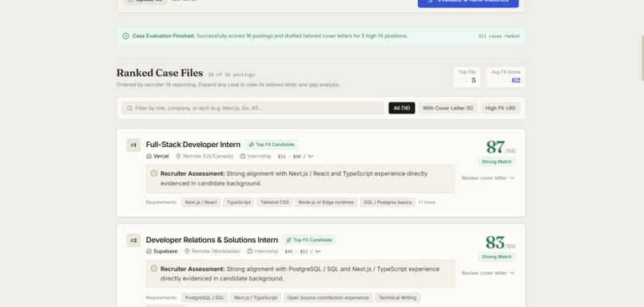Screen dimensions: 644x307
Task: Click the 87 fit score on Vercel card
Action: tap(495, 147)
